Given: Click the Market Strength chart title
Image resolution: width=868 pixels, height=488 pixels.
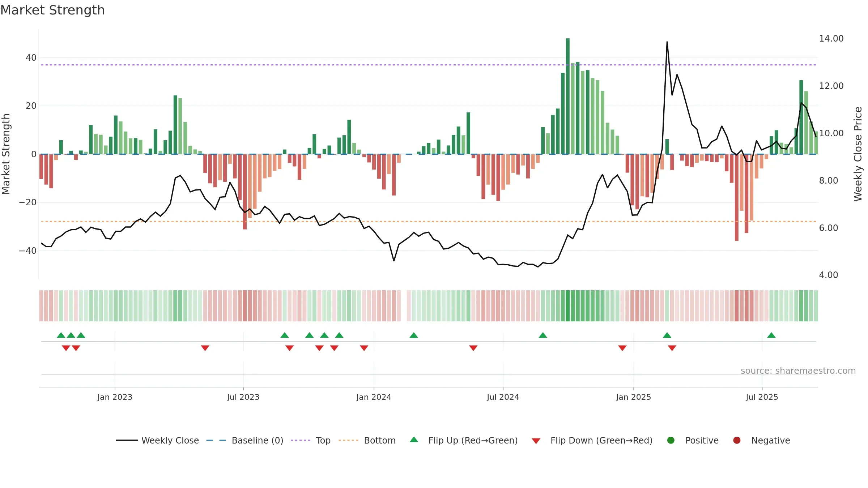Looking at the screenshot, I should pyautogui.click(x=52, y=10).
